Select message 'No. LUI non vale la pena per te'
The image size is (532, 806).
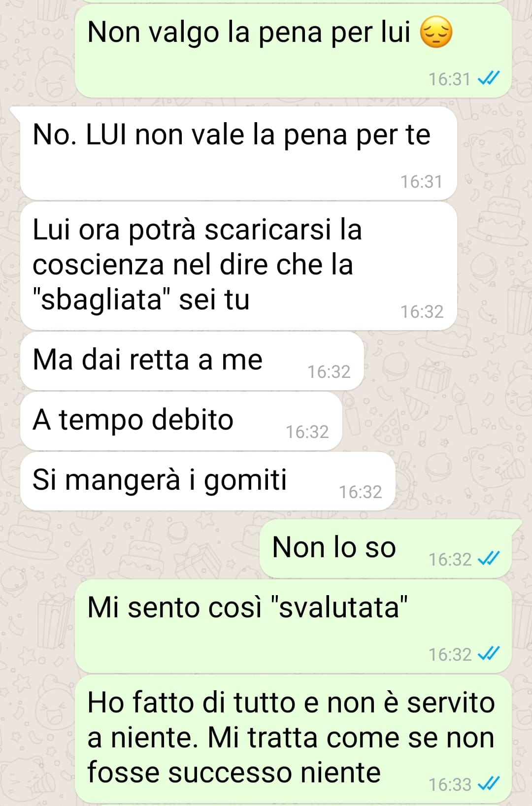pyautogui.click(x=238, y=154)
